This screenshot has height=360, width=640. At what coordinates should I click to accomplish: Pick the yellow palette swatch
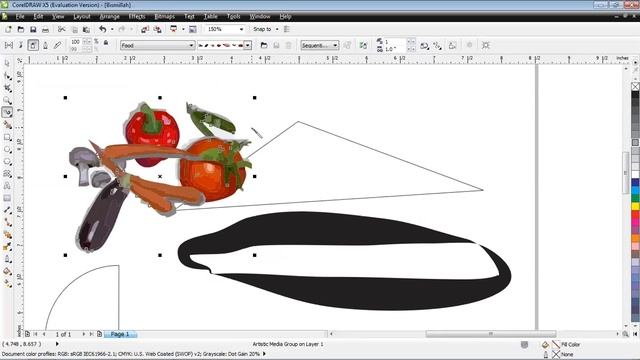pyautogui.click(x=636, y=207)
